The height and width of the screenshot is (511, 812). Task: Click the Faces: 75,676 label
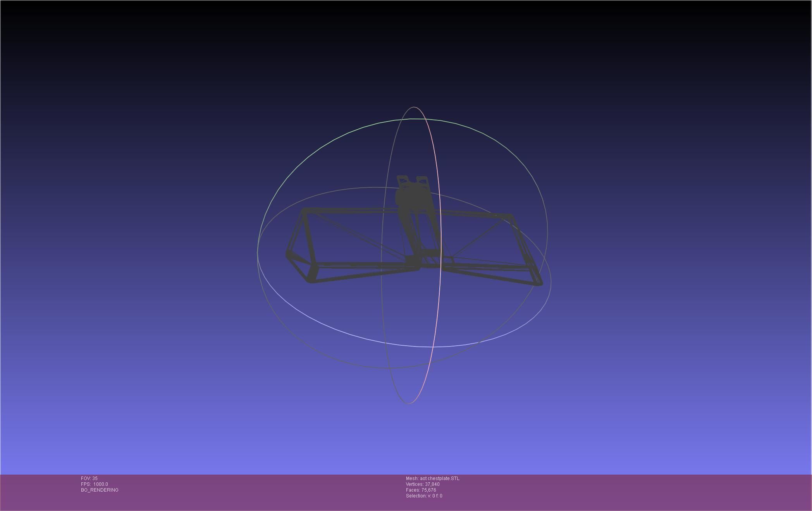tap(421, 490)
